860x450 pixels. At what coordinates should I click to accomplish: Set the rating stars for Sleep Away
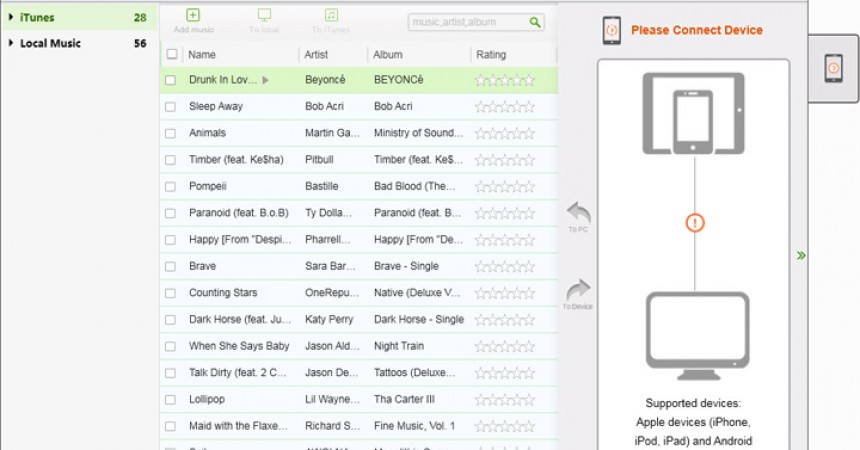click(505, 106)
